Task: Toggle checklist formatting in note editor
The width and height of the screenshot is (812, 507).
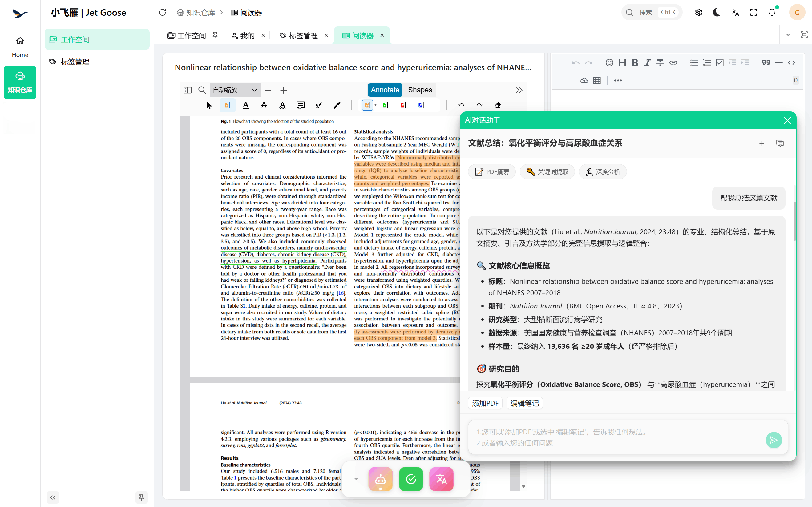Action: tap(719, 63)
